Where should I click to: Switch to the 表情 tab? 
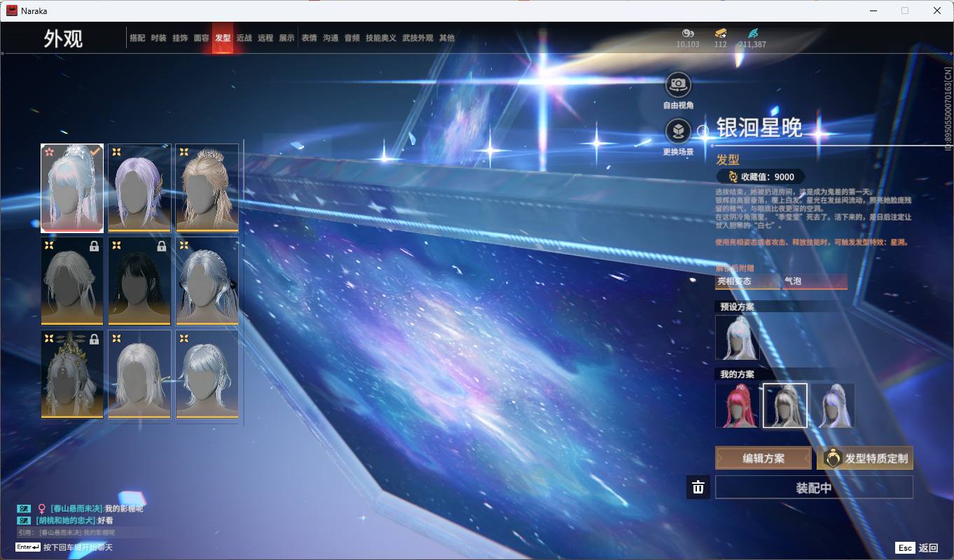click(x=309, y=38)
